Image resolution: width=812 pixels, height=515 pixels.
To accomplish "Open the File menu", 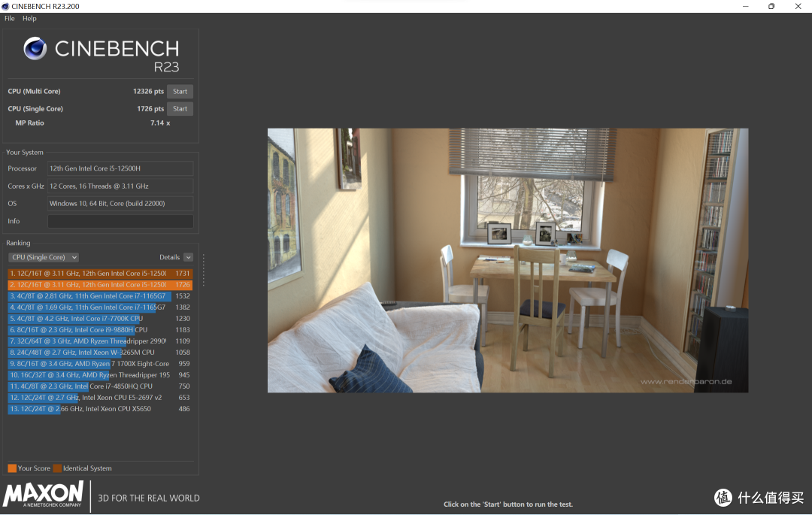I will (9, 18).
